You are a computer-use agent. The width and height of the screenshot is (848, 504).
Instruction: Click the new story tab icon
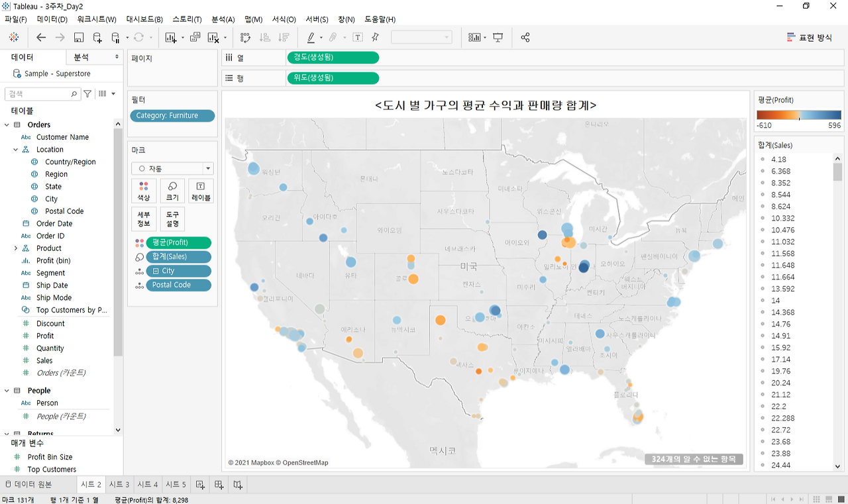[237, 485]
